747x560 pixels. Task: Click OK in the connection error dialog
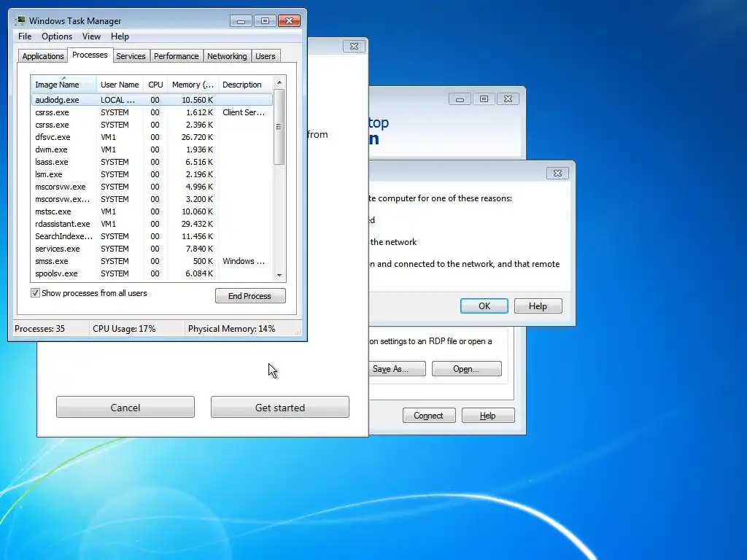point(484,306)
